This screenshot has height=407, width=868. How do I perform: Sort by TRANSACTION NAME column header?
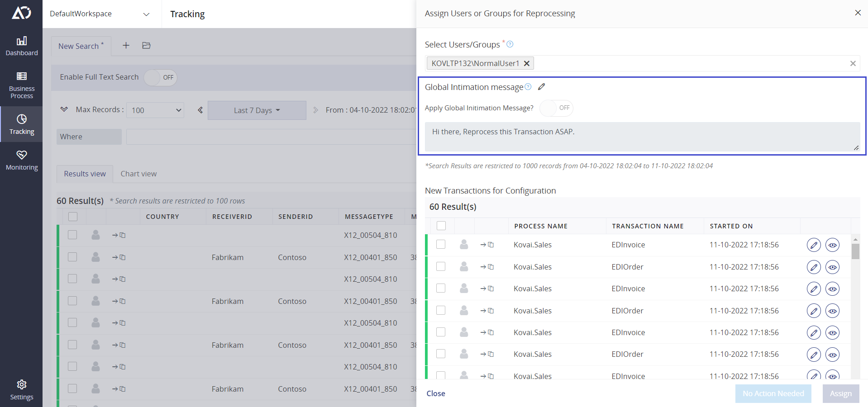(648, 226)
